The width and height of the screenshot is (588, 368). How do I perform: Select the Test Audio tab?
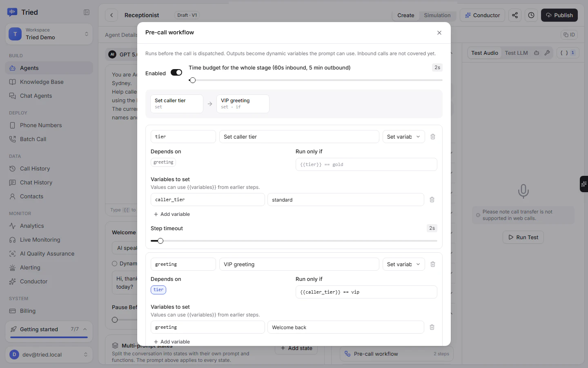pos(485,53)
